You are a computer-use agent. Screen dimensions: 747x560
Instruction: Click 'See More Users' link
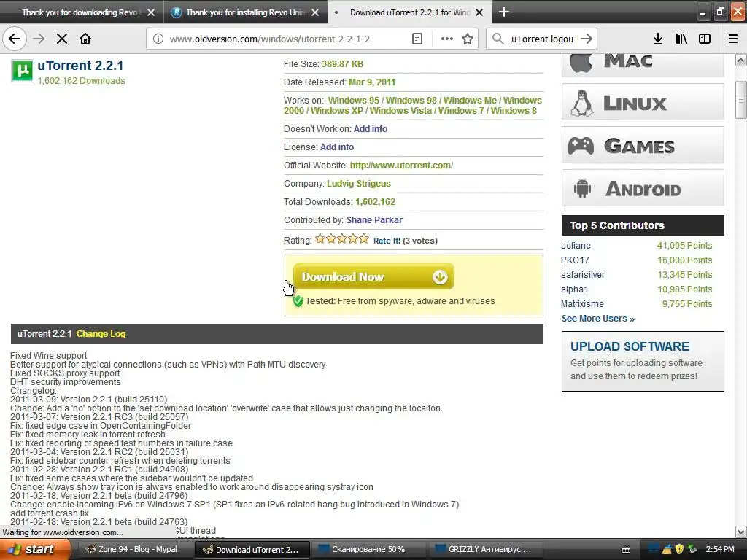coord(598,319)
